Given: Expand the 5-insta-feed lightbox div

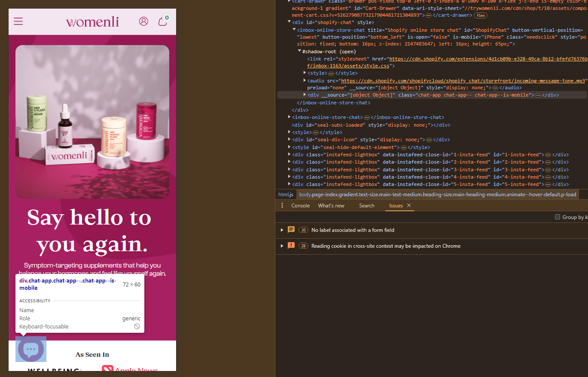Looking at the screenshot, I should click(289, 184).
